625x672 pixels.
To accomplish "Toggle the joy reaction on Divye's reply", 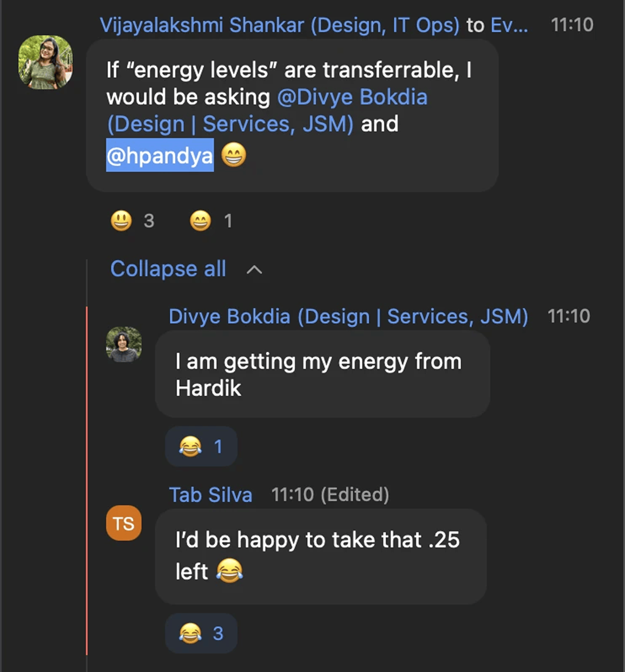I will 201,446.
